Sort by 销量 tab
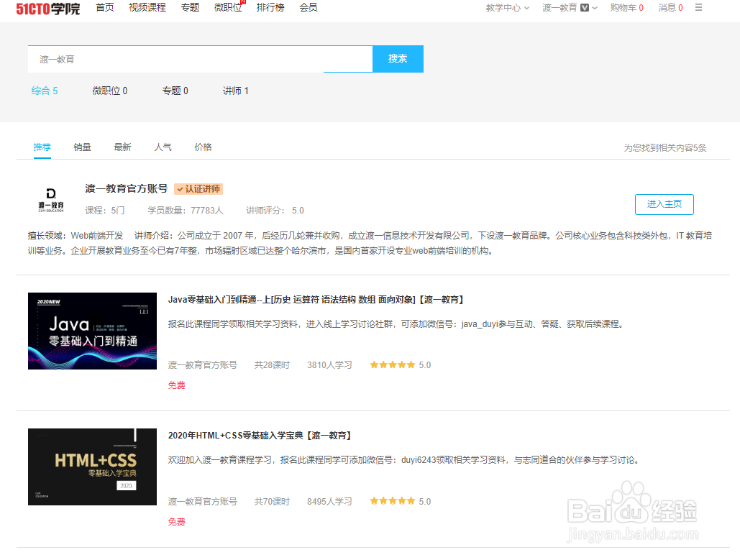 coord(82,147)
